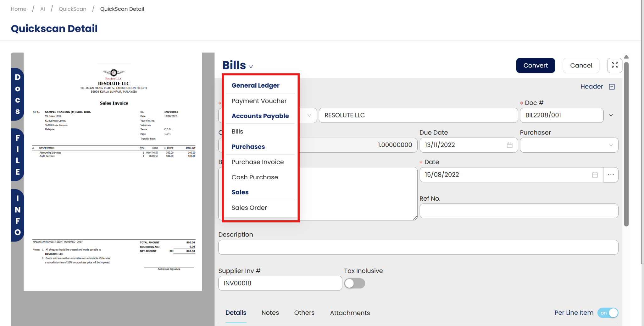Click the Date field showing 15/08/2022
644x326 pixels.
tap(511, 175)
